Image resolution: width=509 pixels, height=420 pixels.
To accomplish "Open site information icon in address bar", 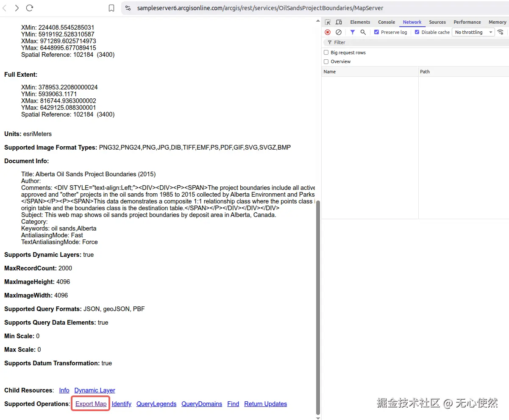I will point(128,8).
